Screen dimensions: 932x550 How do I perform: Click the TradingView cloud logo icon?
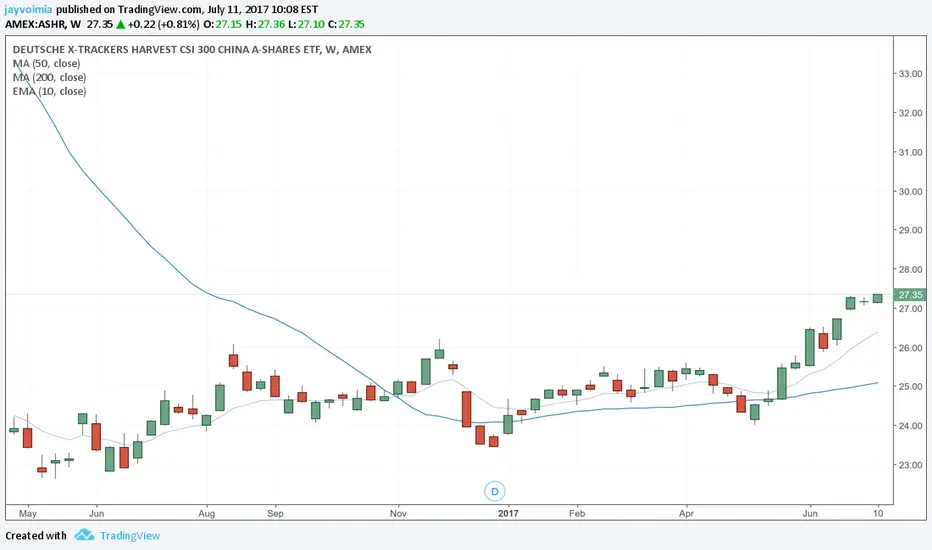click(84, 535)
